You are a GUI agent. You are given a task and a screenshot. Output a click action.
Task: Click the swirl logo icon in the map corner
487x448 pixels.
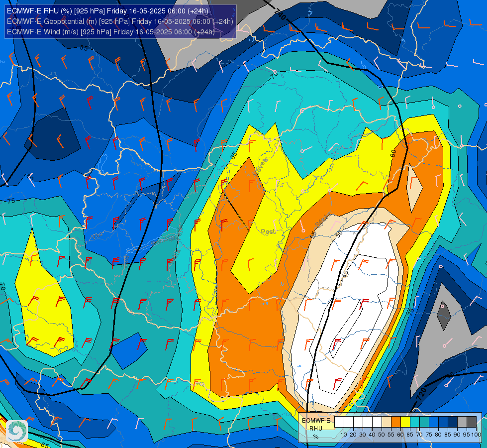pos(17,431)
